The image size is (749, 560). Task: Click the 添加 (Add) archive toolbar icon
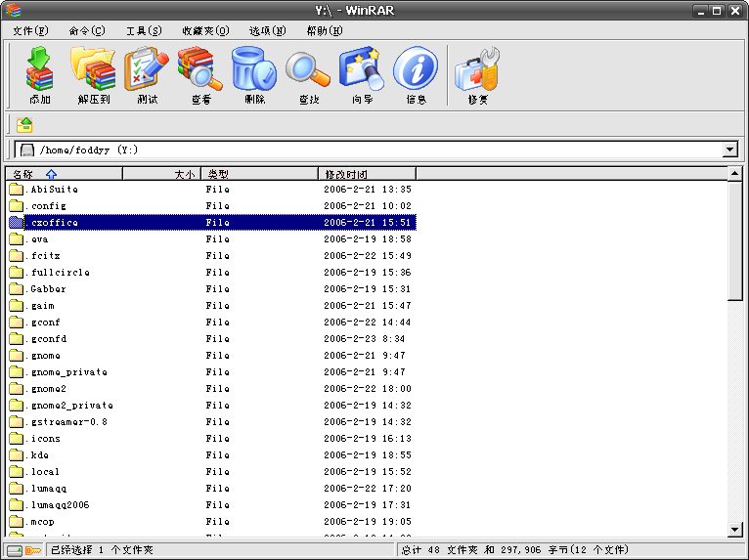click(x=39, y=68)
